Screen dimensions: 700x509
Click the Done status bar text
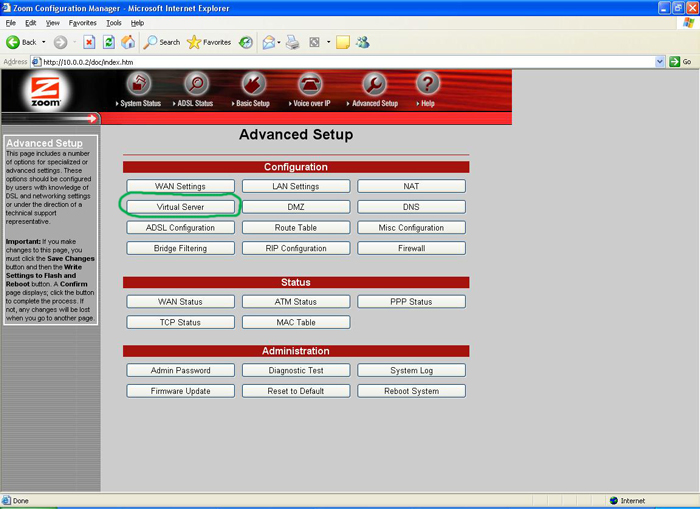[x=21, y=501]
